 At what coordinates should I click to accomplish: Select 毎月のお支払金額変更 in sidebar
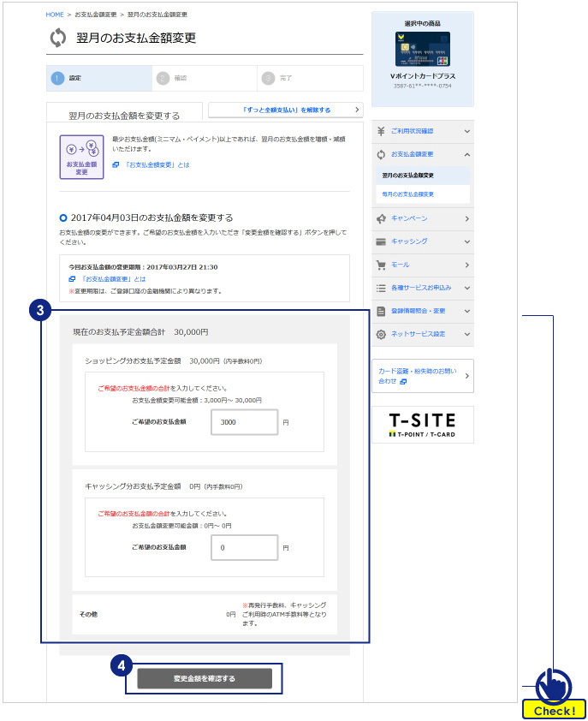407,194
